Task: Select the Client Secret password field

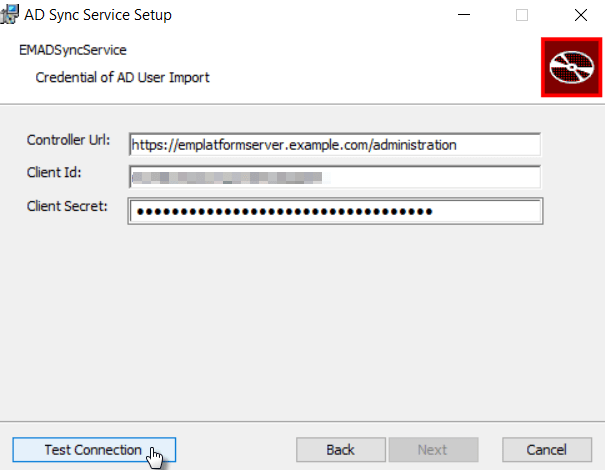Action: (x=335, y=211)
